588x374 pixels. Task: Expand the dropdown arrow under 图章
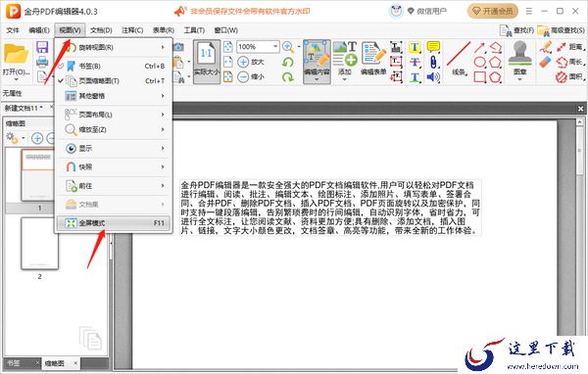(519, 79)
